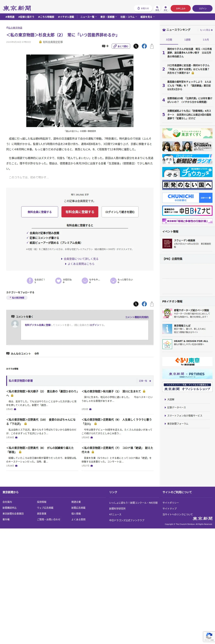Open the スウェーデン絵画展 event thumbnail

point(167,243)
